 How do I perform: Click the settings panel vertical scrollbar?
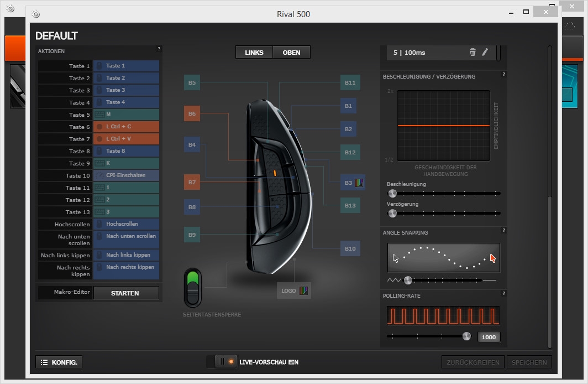(550, 272)
